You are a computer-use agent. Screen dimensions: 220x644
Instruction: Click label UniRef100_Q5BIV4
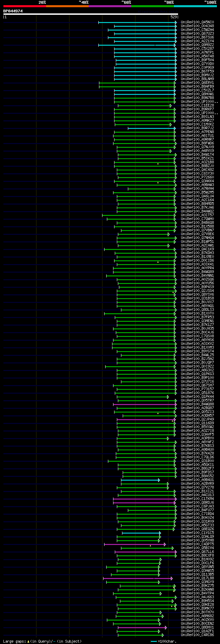[197, 548]
